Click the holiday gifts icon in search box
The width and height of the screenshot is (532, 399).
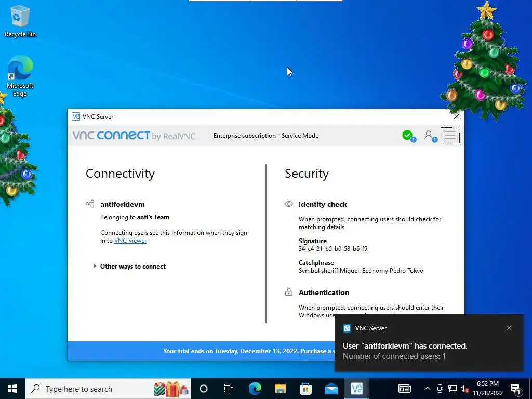(171, 389)
